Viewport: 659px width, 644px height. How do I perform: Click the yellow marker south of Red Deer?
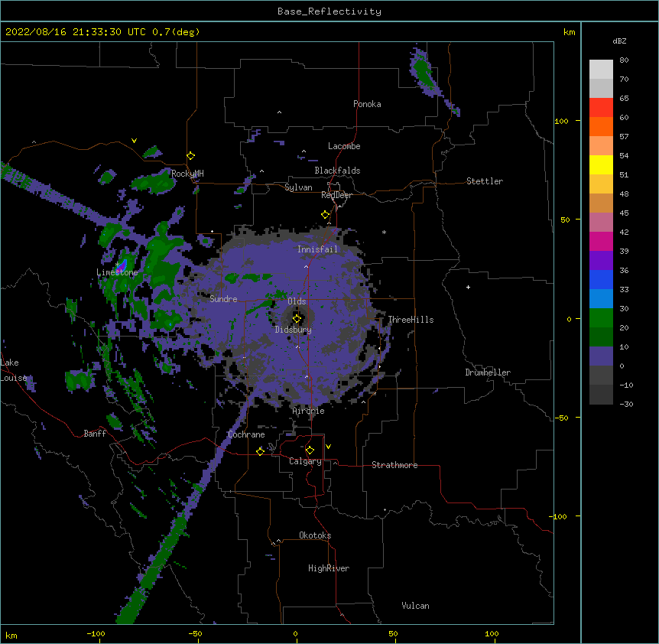[x=326, y=215]
